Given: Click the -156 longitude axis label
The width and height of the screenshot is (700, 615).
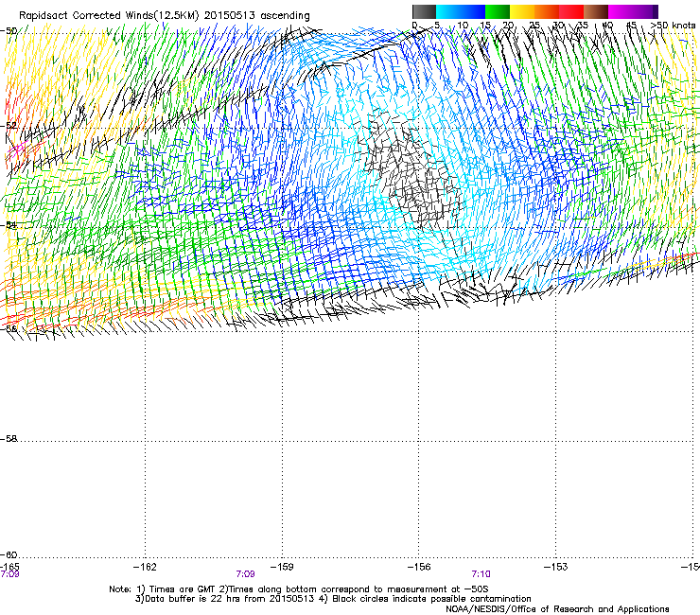Looking at the screenshot, I should tap(419, 567).
